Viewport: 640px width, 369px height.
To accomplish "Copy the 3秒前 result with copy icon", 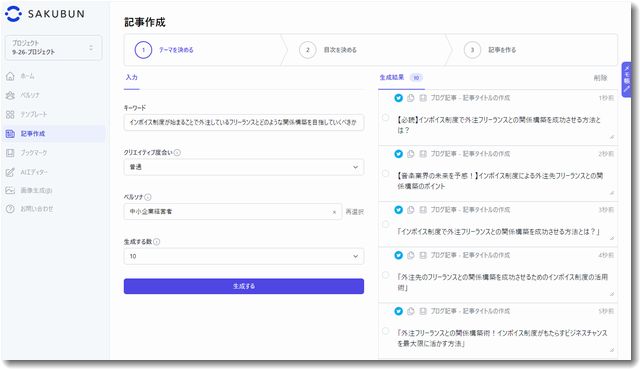I will pyautogui.click(x=411, y=210).
